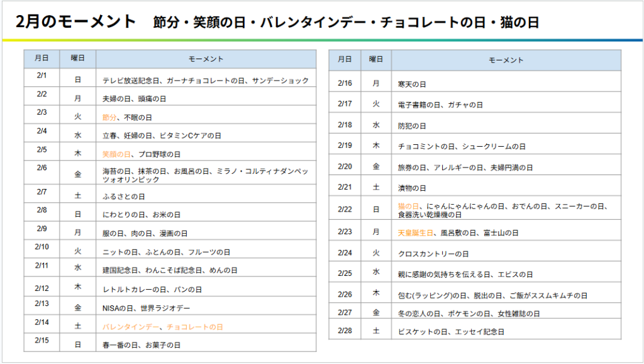Click the orange 節分 text
The height and width of the screenshot is (364, 644).
109,118
